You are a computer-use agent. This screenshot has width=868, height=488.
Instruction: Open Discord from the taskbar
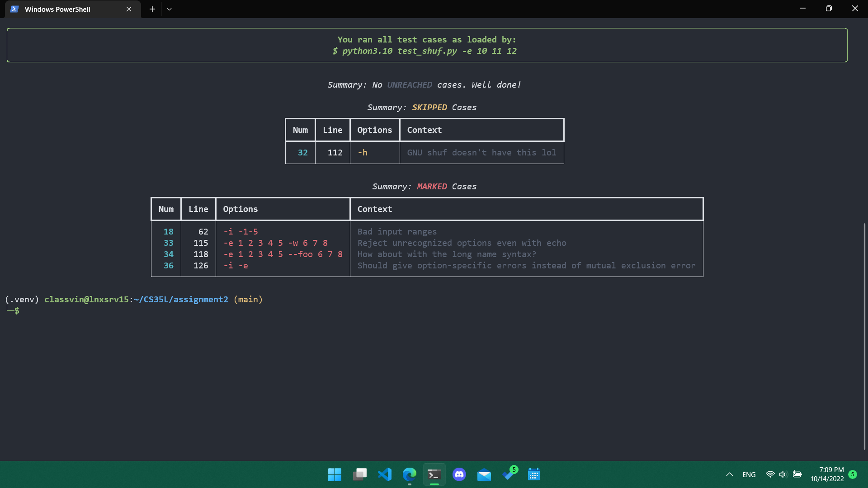(459, 474)
